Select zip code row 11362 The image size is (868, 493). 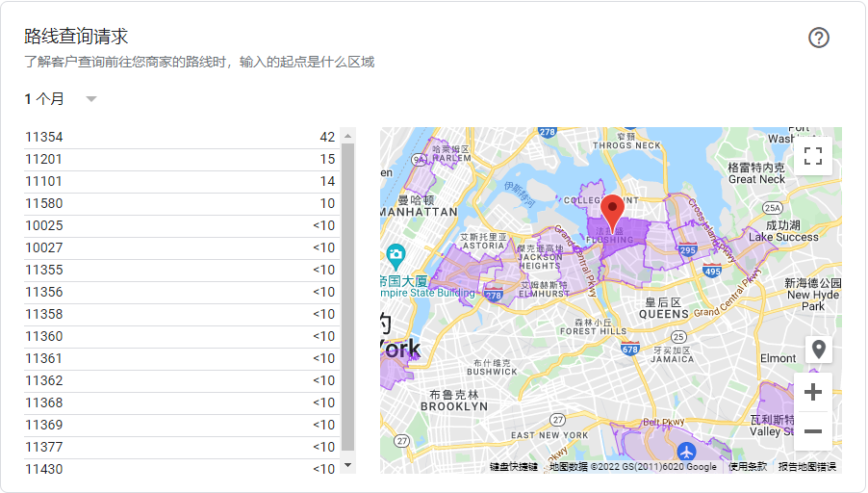click(181, 381)
